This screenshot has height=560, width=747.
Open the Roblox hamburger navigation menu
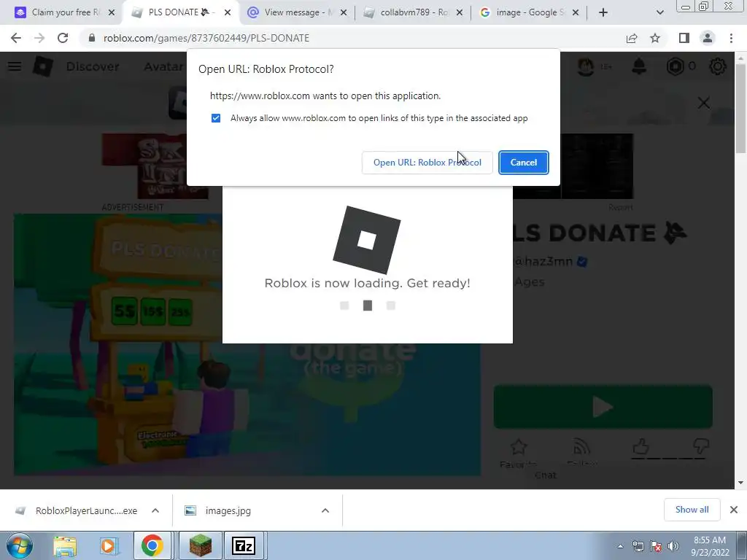(15, 66)
